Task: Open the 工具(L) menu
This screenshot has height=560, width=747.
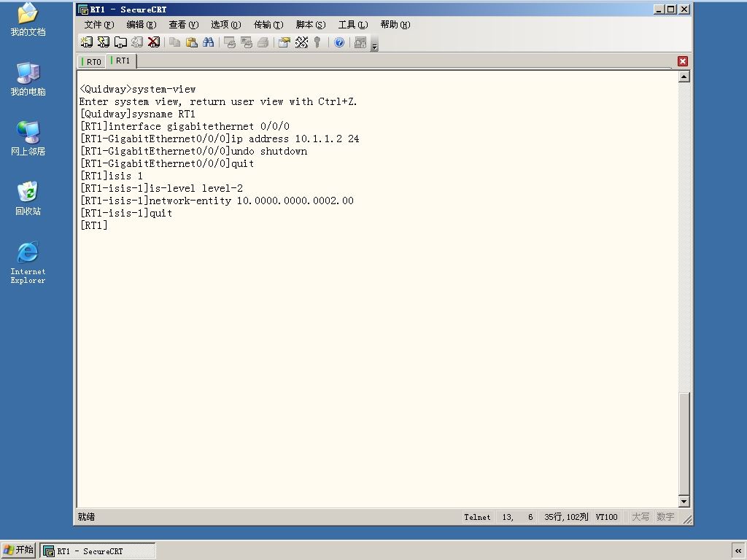Action: pos(353,24)
